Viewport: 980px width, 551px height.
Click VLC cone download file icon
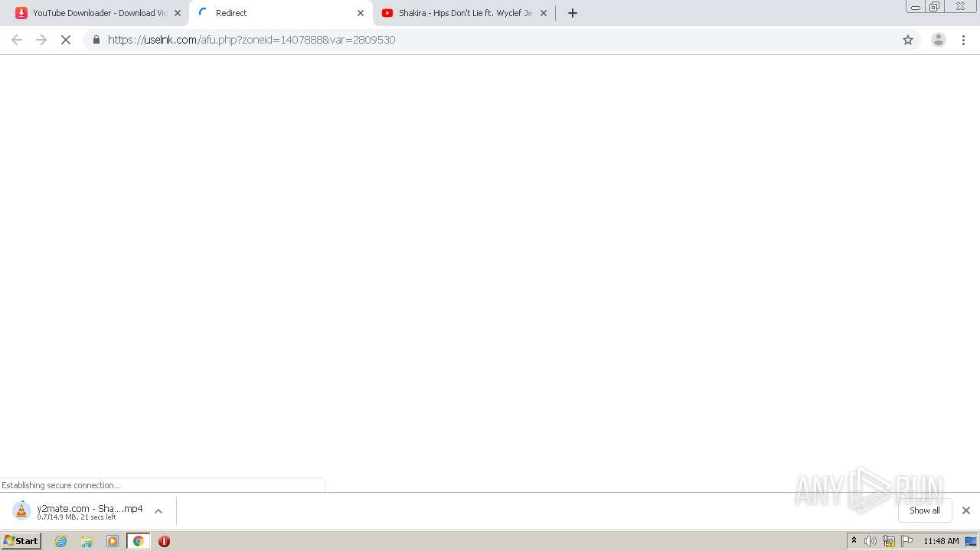[x=22, y=510]
